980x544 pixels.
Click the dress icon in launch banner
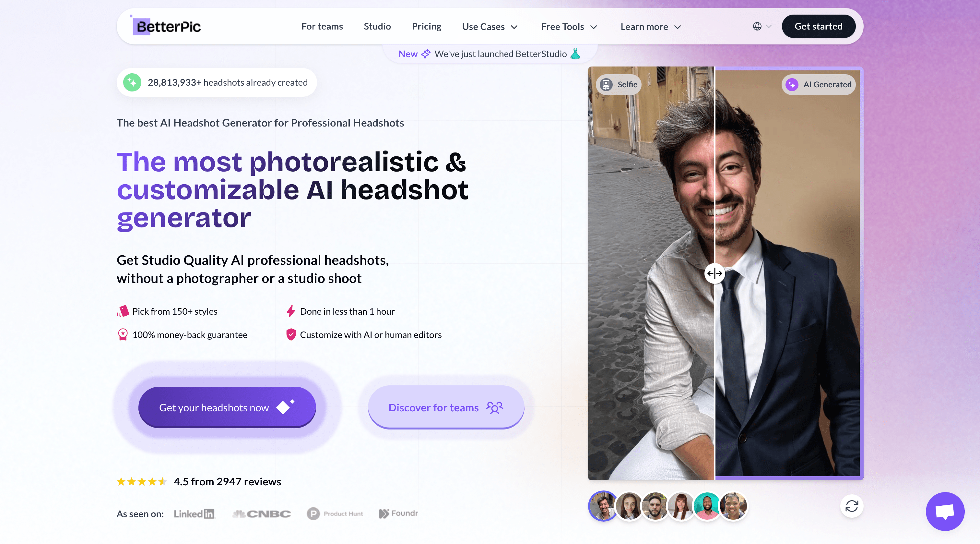click(575, 54)
